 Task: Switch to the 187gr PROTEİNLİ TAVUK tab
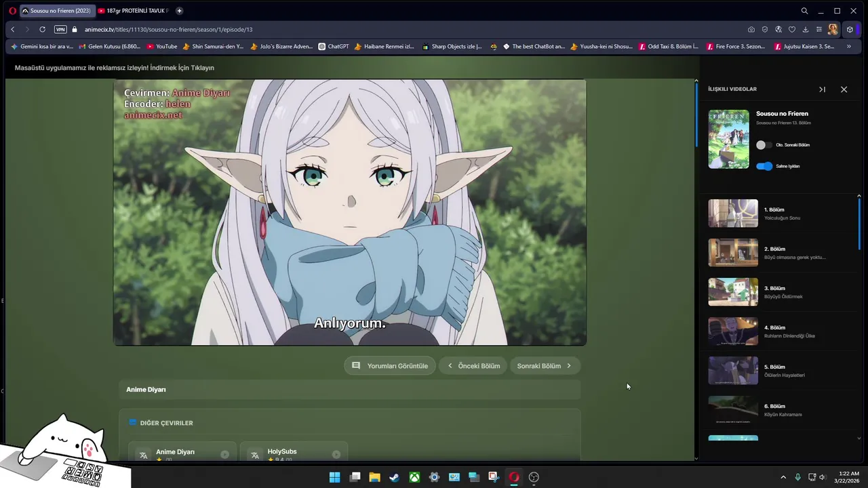133,11
